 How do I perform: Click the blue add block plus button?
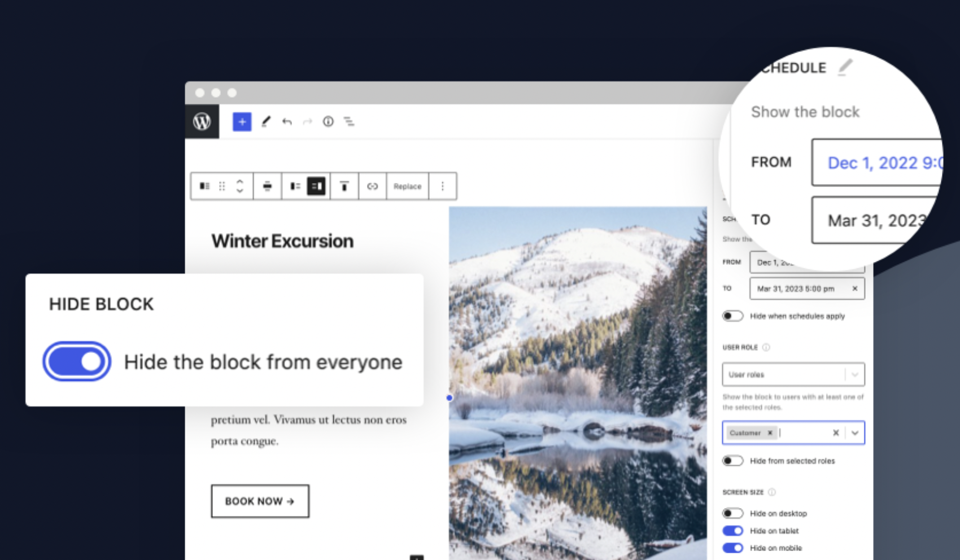[242, 121]
